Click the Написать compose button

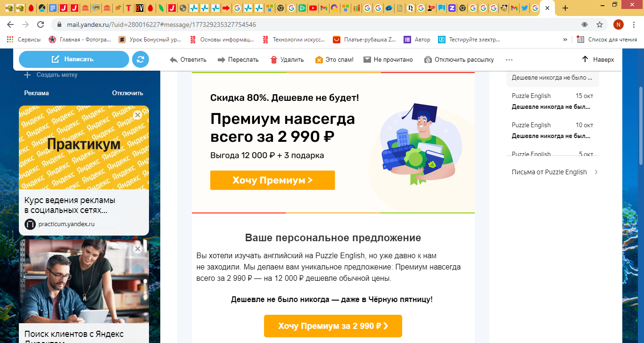coord(74,59)
